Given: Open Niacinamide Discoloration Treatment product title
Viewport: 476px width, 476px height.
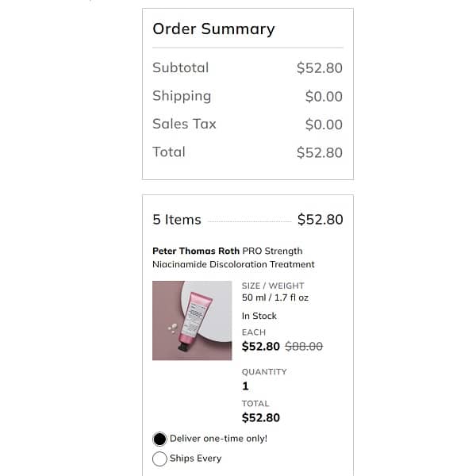Looking at the screenshot, I should pyautogui.click(x=233, y=264).
